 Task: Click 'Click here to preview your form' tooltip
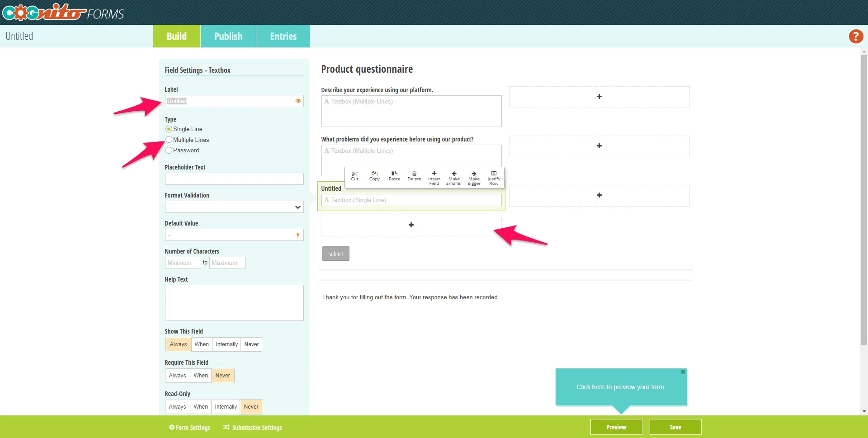[621, 387]
